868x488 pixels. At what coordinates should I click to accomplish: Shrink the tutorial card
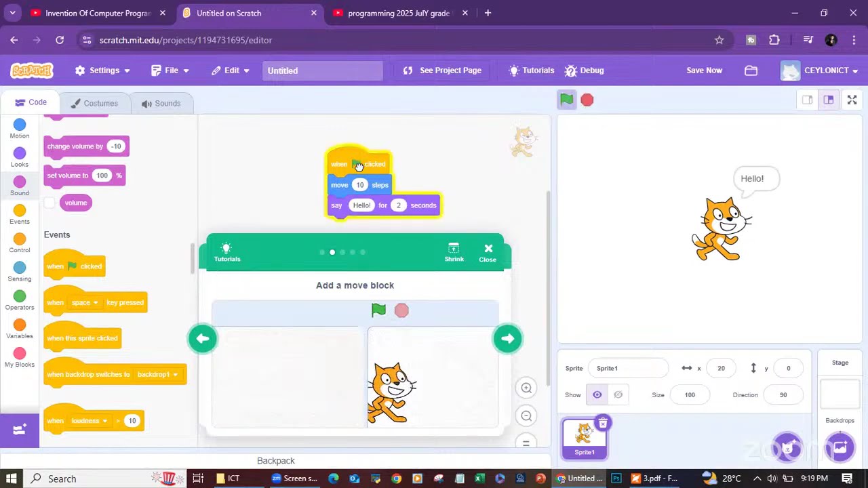(454, 252)
